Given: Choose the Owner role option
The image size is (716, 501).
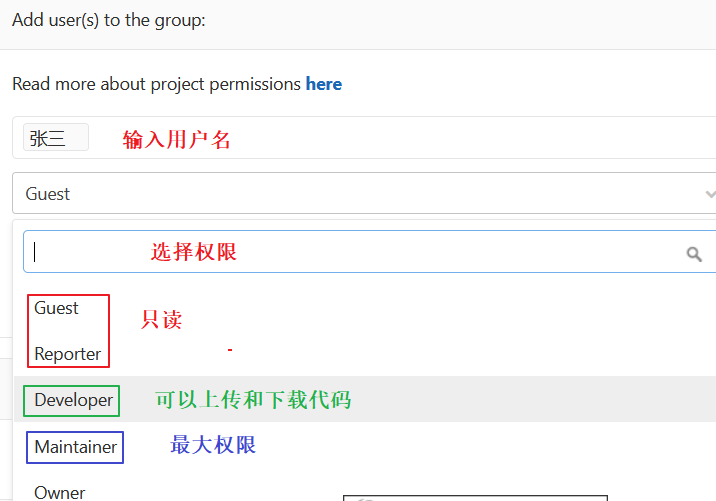Looking at the screenshot, I should click(60, 492).
